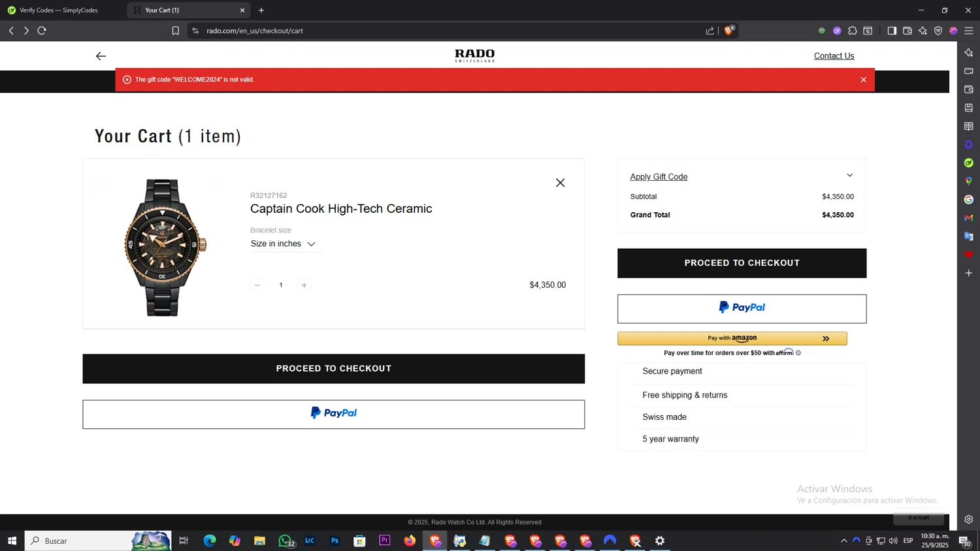
Task: Open the Captain Cook High-Tech Ceramic title
Action: pyautogui.click(x=341, y=209)
